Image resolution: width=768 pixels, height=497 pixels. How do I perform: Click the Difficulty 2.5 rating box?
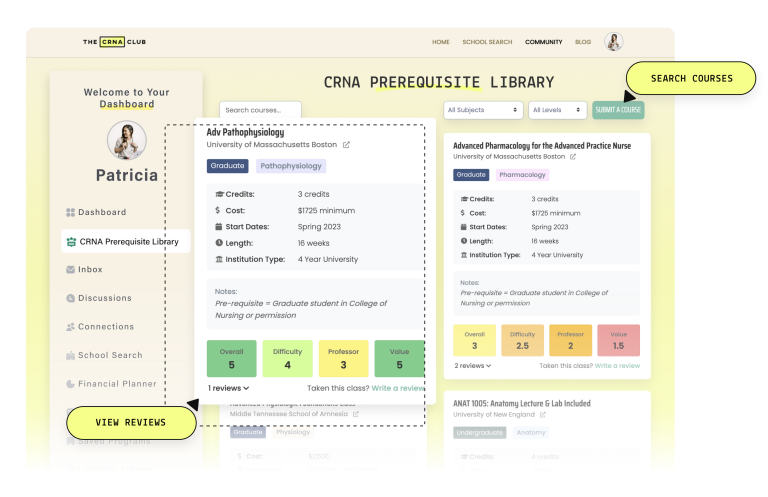pos(523,340)
